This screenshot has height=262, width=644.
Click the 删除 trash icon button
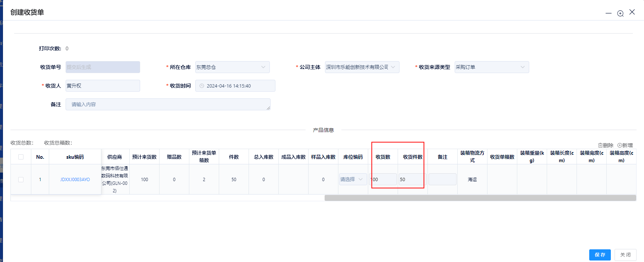point(606,145)
